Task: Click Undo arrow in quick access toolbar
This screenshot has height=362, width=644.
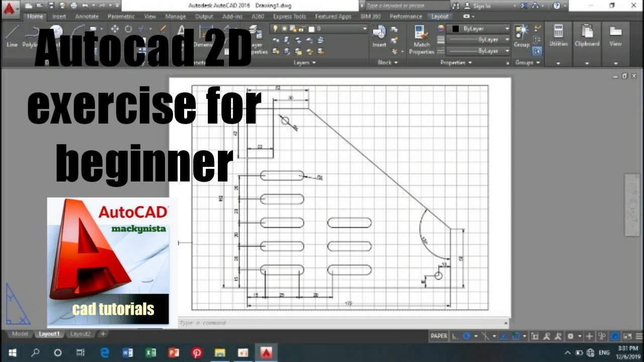Action: tap(86, 6)
